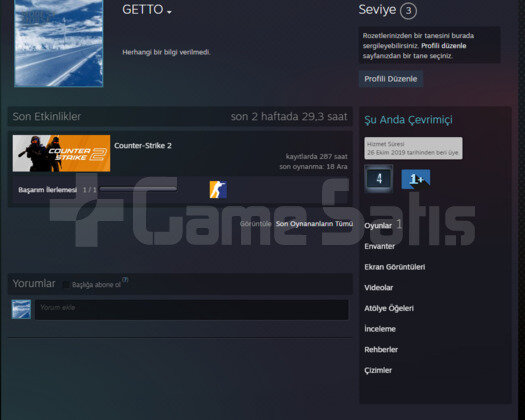Click the 'kayıtlarda 287 saat' text

(x=316, y=156)
